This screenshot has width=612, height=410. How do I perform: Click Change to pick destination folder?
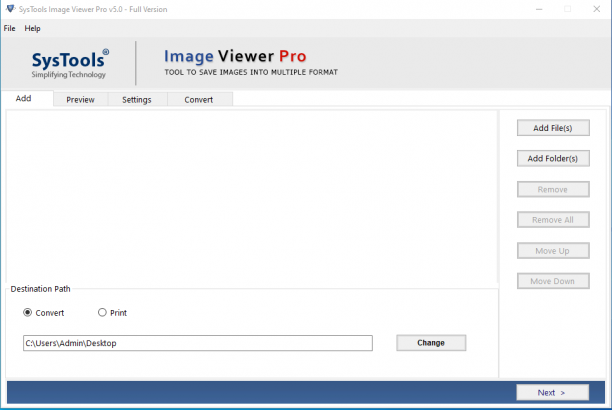[x=431, y=342]
